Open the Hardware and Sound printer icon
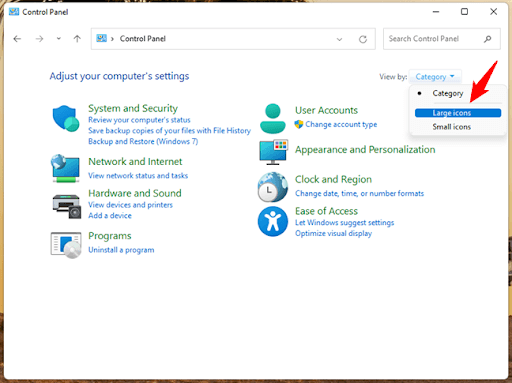The image size is (512, 383). click(67, 206)
